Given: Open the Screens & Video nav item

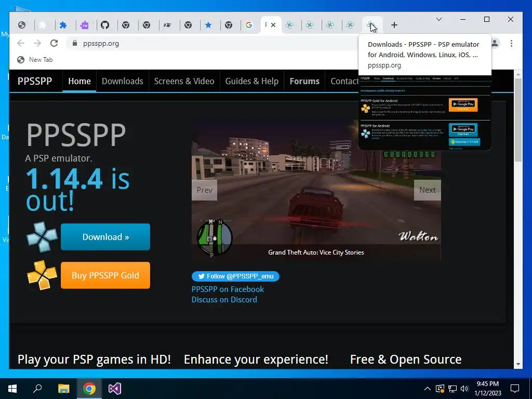Looking at the screenshot, I should coord(184,81).
